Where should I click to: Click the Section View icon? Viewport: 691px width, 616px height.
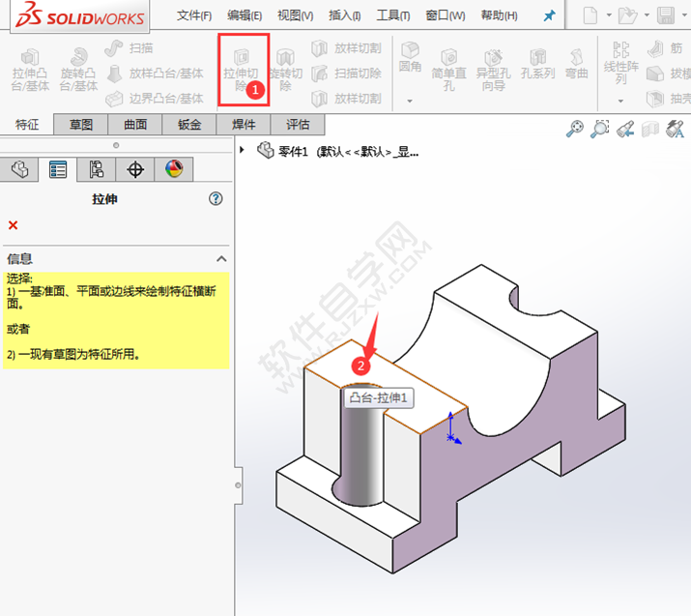650,130
